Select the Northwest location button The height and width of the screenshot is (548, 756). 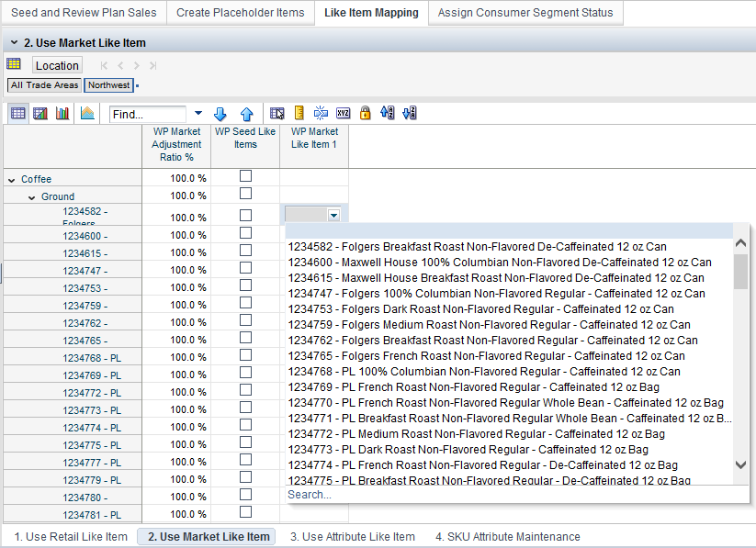[109, 85]
